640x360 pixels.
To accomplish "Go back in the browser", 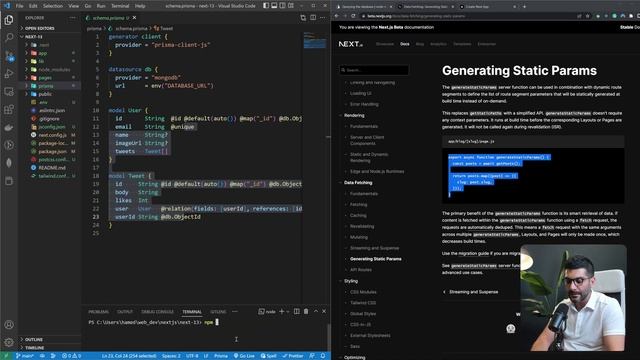I will click(337, 16).
